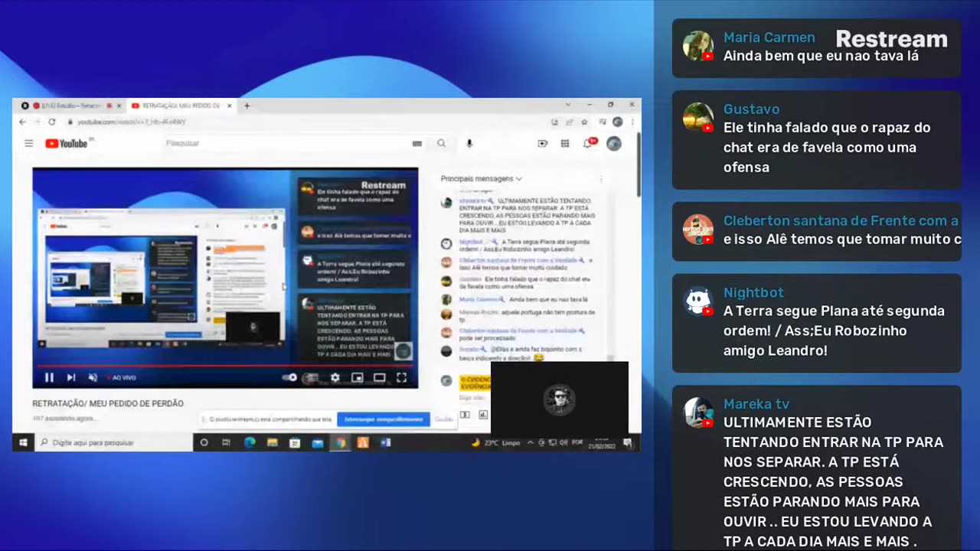Skip to the next video
This screenshot has height=551, width=980.
coord(70,377)
